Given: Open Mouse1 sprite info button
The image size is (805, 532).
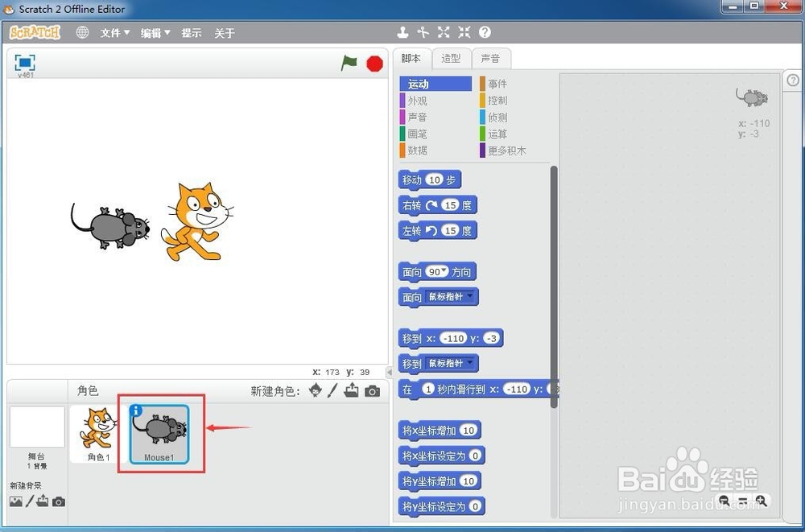Looking at the screenshot, I should 136,410.
